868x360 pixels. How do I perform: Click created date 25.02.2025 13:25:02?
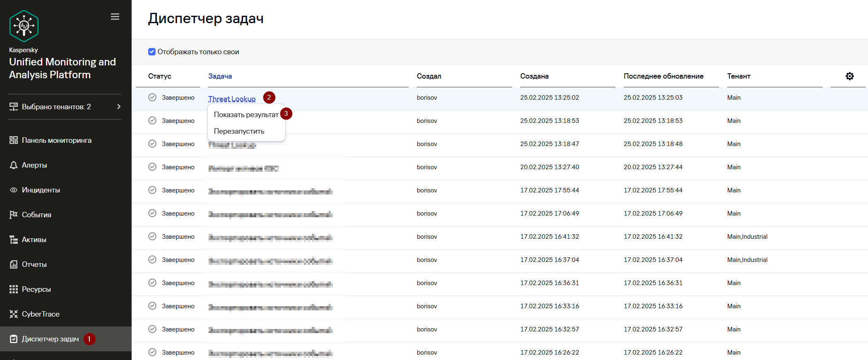pos(550,98)
